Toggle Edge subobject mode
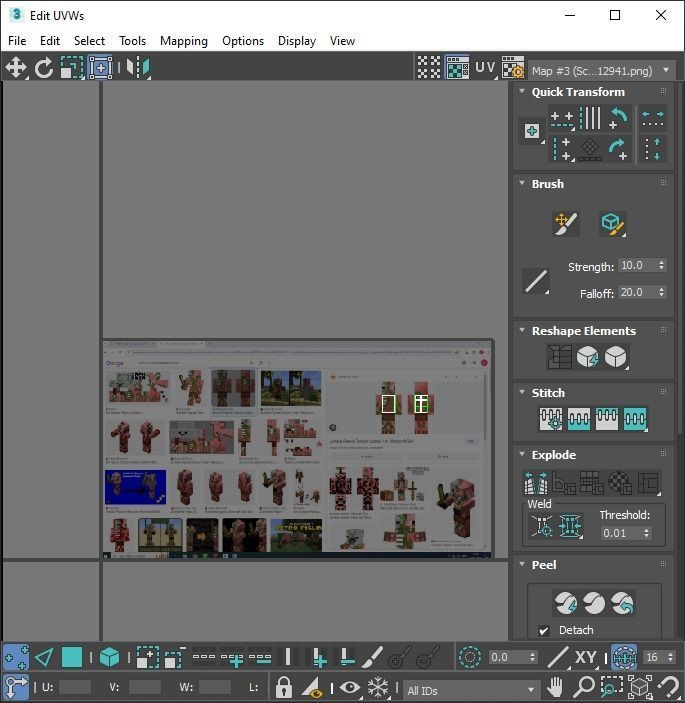The height and width of the screenshot is (703, 685). coord(44,657)
